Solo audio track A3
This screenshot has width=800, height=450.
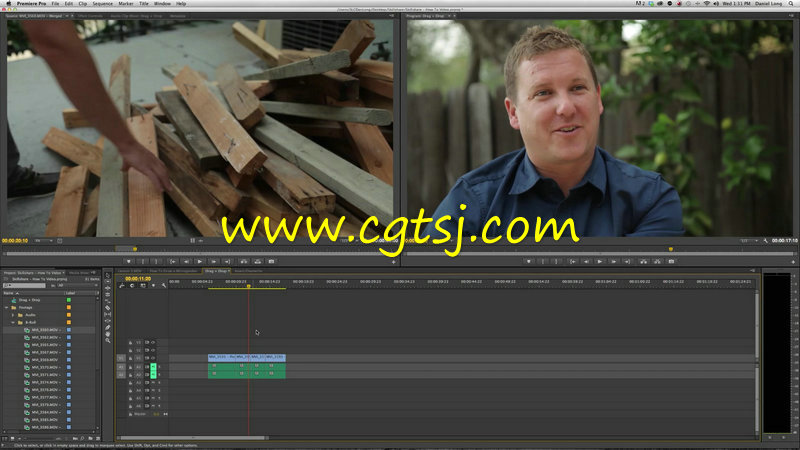click(159, 382)
